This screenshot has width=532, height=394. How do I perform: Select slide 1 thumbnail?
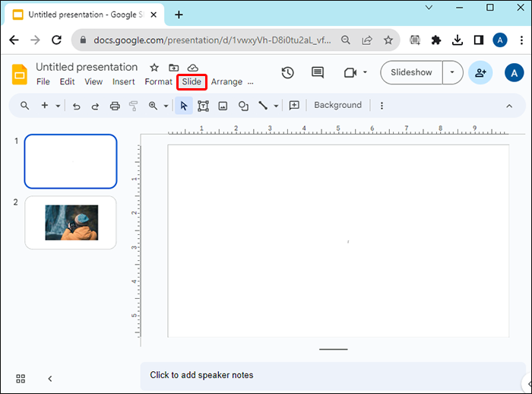point(71,161)
